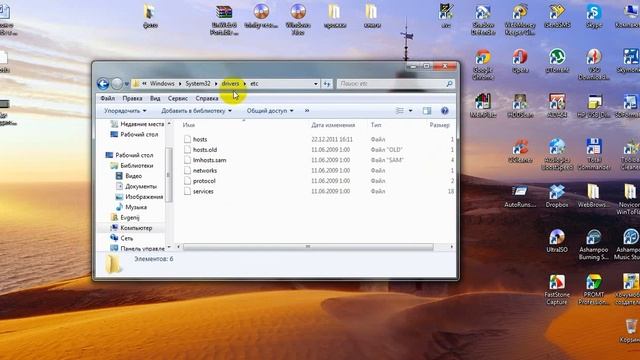Launch Google Chrome from the desktop
Screen dimensions: 640x360
pyautogui.click(x=483, y=65)
